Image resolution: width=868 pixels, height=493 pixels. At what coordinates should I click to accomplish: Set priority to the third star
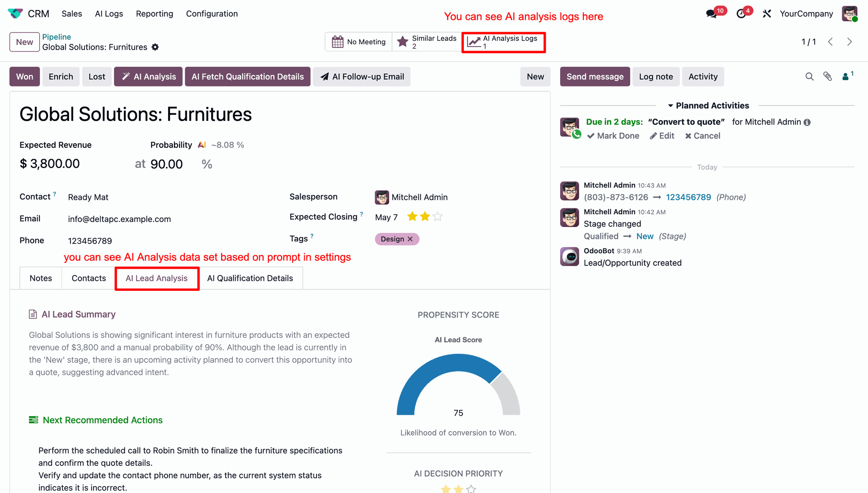point(438,217)
